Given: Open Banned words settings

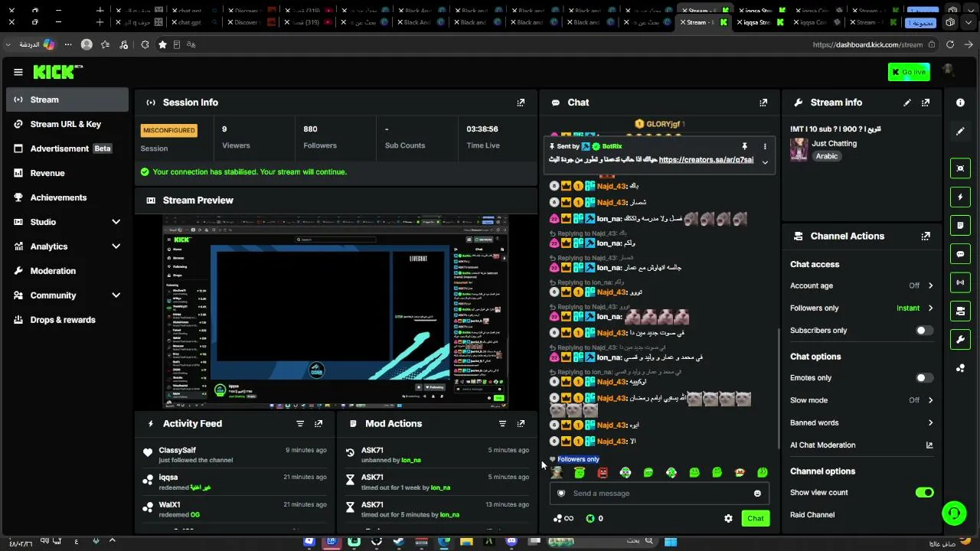Looking at the screenshot, I should coord(861,422).
